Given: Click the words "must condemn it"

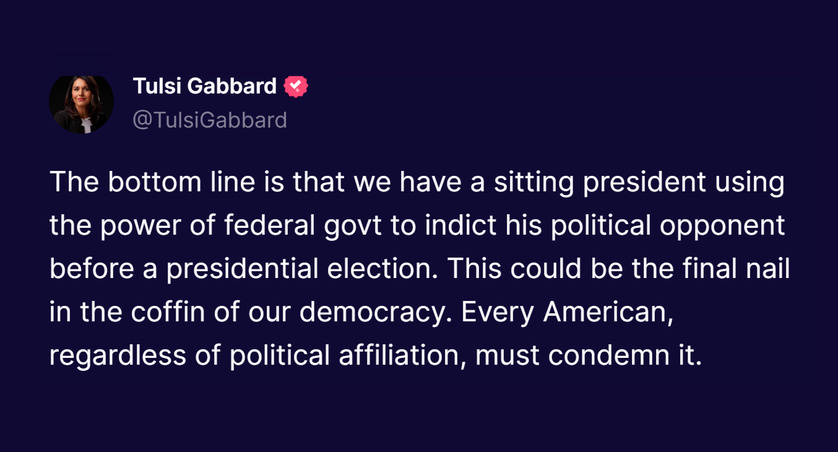Looking at the screenshot, I should click(588, 356).
